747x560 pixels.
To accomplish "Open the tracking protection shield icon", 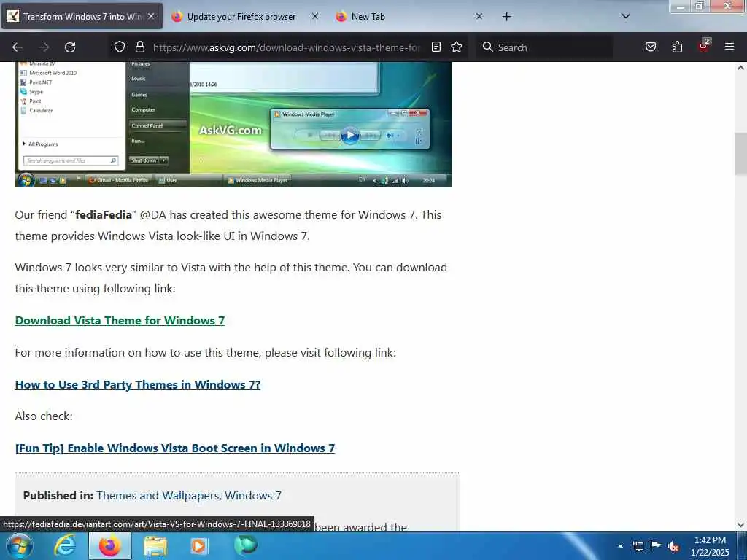I will pyautogui.click(x=120, y=47).
